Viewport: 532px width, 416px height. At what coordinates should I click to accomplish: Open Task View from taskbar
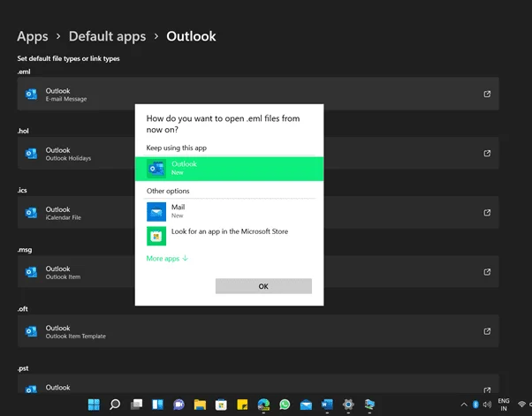pos(136,405)
